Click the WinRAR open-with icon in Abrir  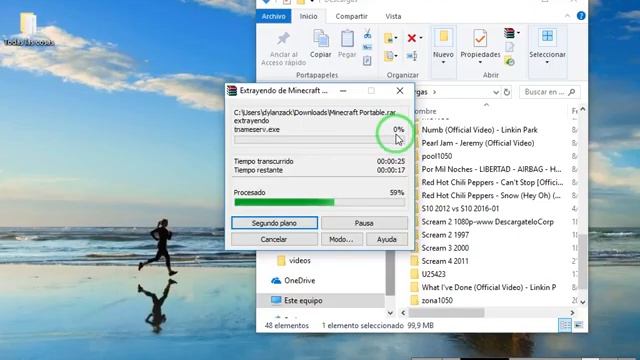point(509,33)
